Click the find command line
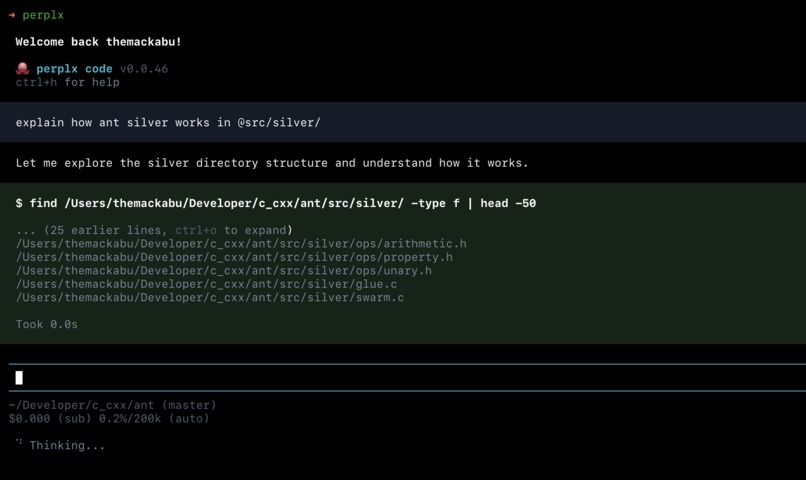The height and width of the screenshot is (480, 806). point(276,204)
